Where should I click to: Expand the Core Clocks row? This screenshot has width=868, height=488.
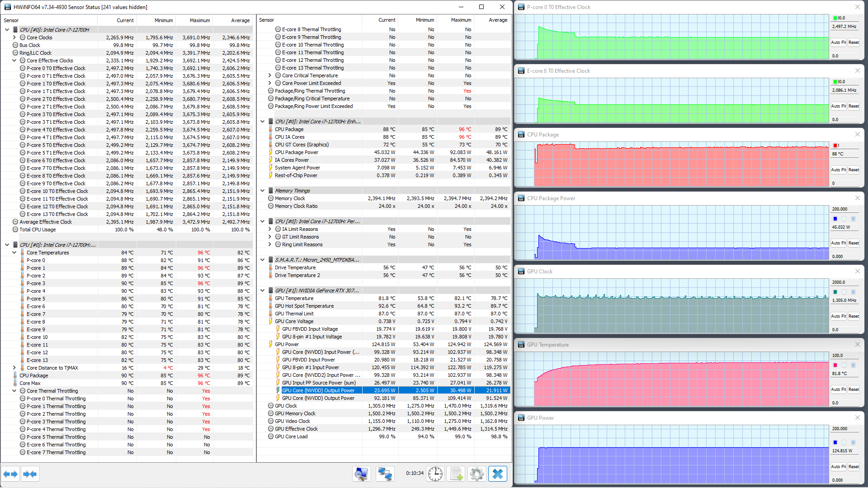[x=14, y=38]
